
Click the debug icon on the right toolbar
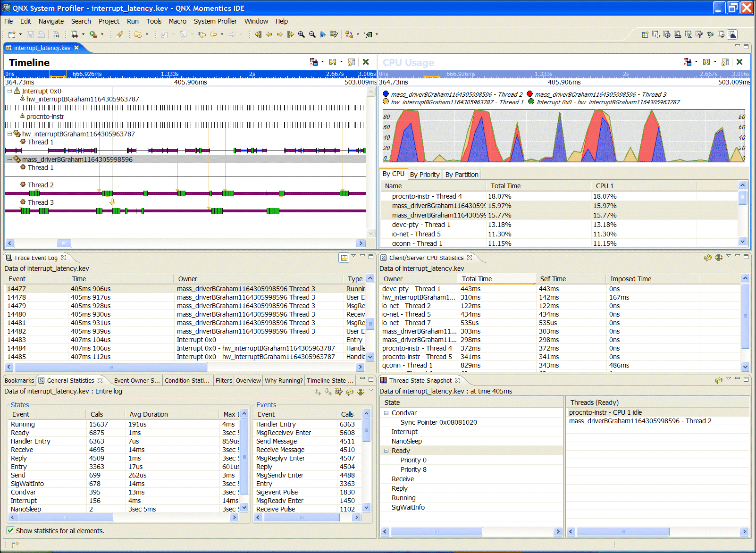tap(710, 34)
